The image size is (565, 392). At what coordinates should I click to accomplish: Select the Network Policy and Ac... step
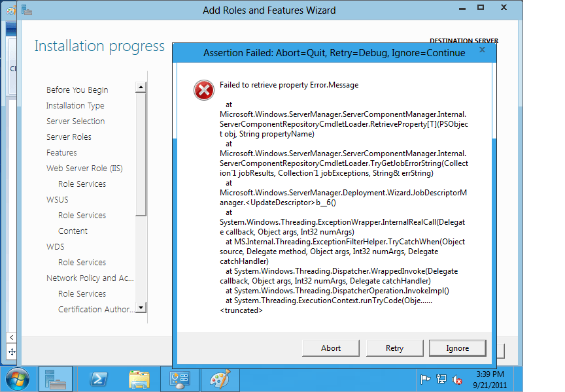tap(90, 278)
